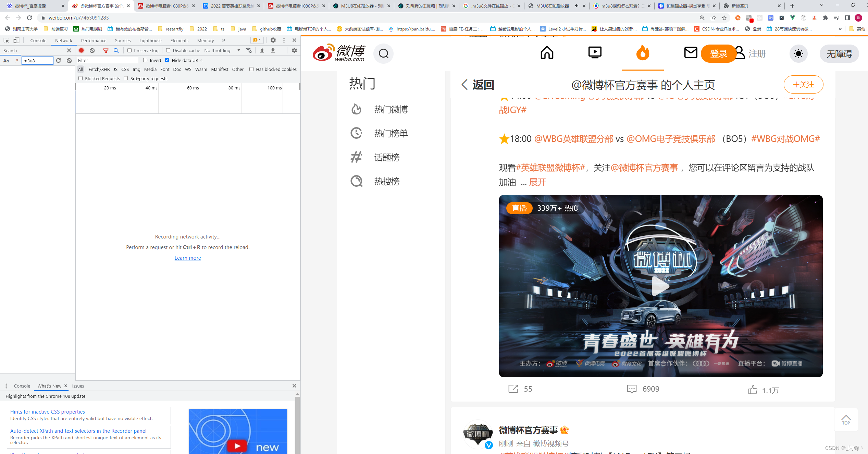Click the Network tab in DevTools
The width and height of the screenshot is (868, 454).
pyautogui.click(x=63, y=40)
